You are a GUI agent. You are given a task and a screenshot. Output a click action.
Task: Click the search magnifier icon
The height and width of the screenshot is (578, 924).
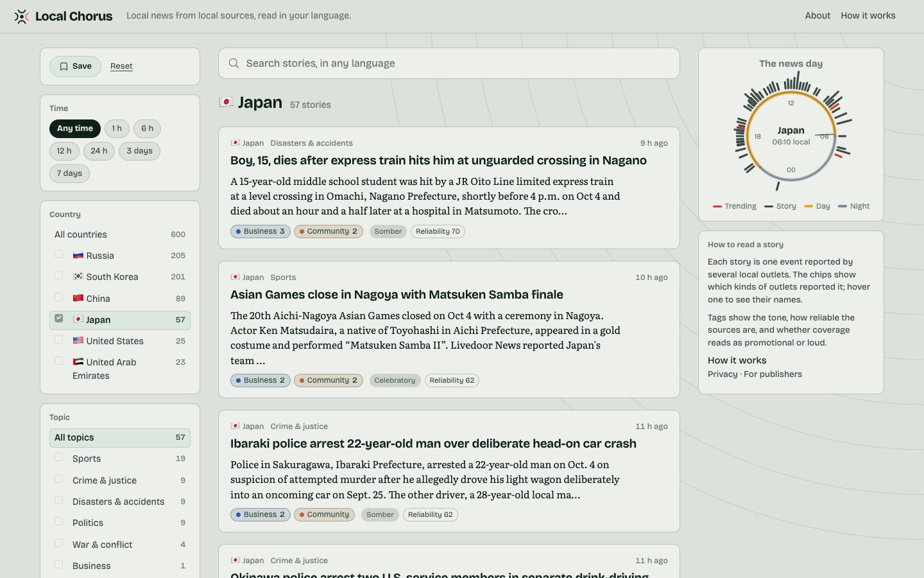pos(234,64)
